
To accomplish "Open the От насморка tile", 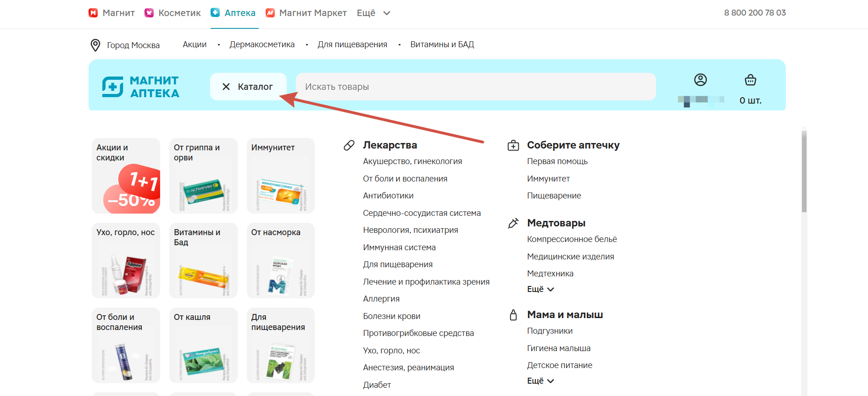I will click(x=281, y=260).
